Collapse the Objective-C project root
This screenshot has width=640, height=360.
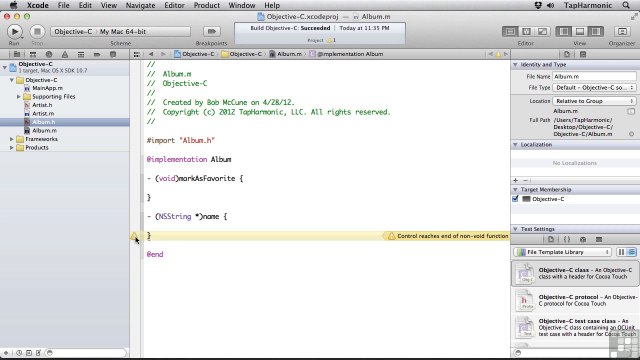5,67
